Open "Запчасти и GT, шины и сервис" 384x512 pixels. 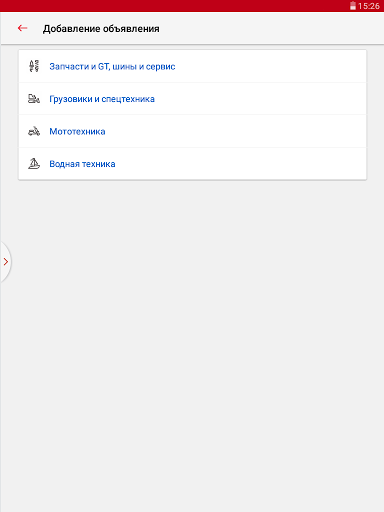(112, 67)
